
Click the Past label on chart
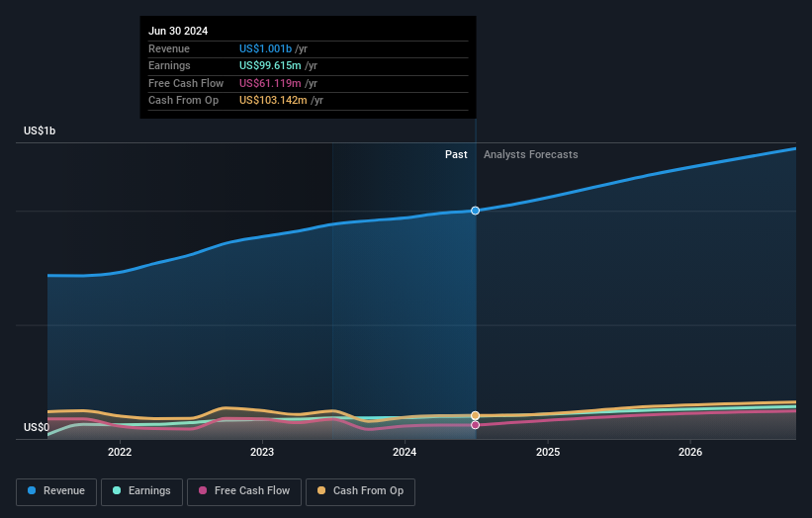[x=456, y=154]
